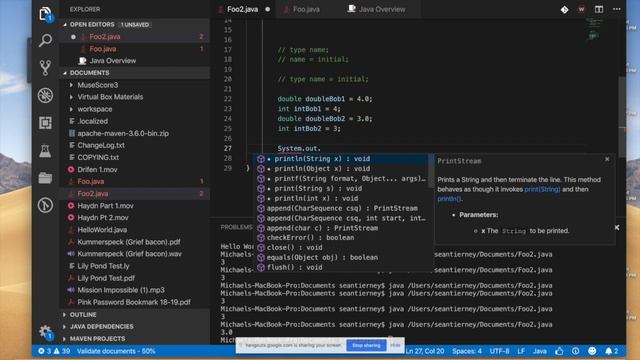Switch to the Foo2.java editor tab
Screen dimensions: 640x360
tap(242, 9)
